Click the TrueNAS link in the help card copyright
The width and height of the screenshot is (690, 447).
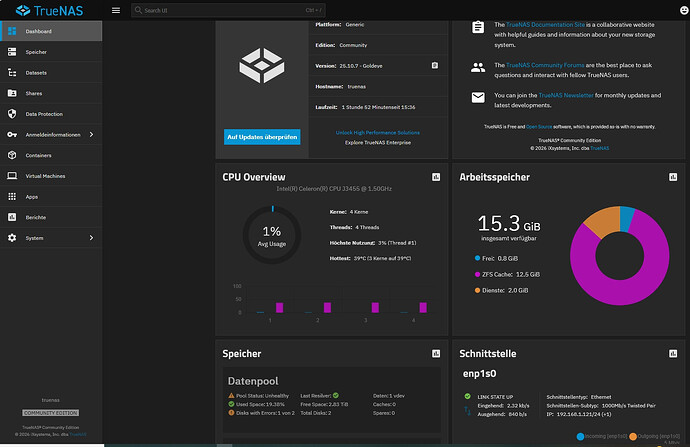pyautogui.click(x=600, y=148)
